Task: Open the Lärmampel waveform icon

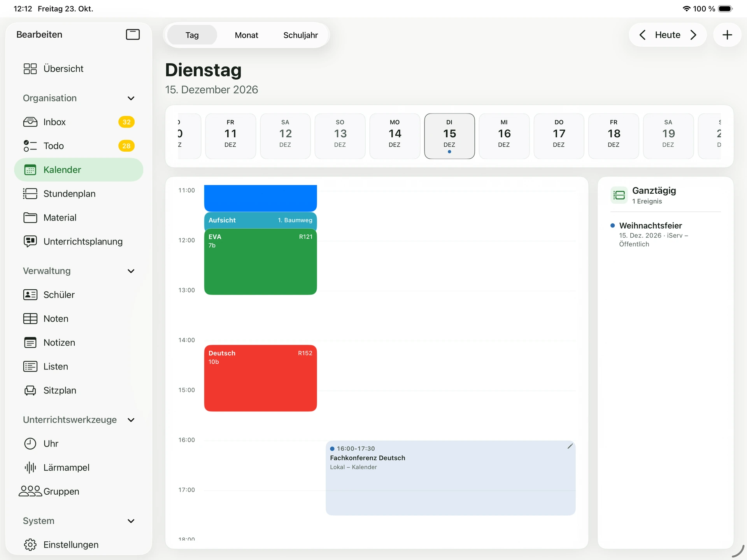Action: (x=30, y=468)
